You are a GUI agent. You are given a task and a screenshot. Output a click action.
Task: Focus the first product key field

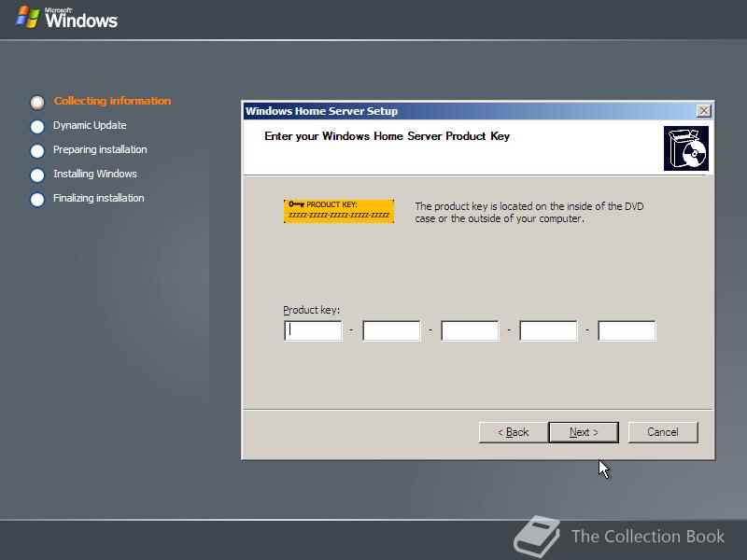pyautogui.click(x=313, y=330)
